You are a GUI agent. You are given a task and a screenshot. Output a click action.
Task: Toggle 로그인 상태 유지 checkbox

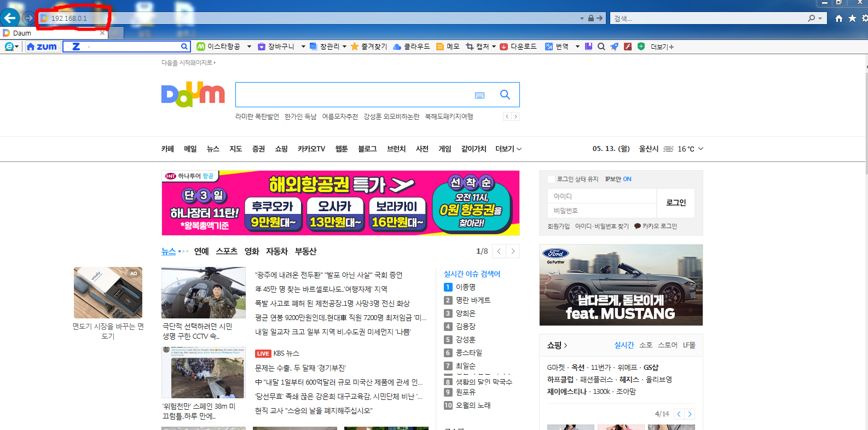coord(551,179)
